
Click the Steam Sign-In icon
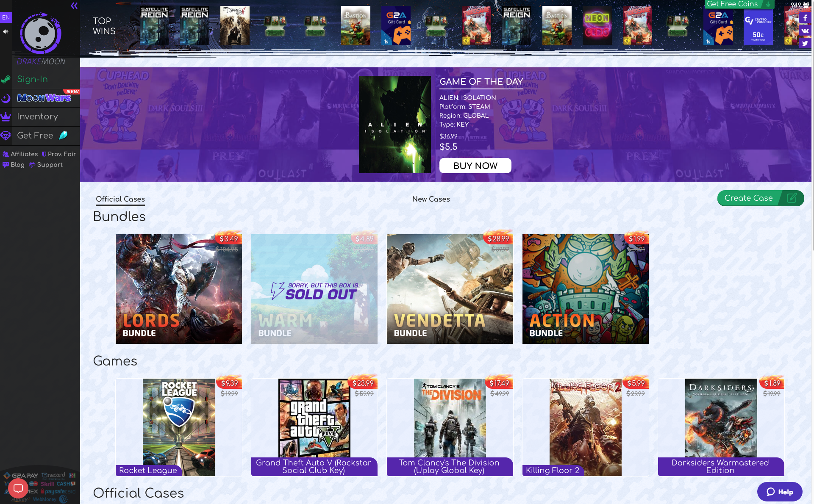pyautogui.click(x=6, y=80)
